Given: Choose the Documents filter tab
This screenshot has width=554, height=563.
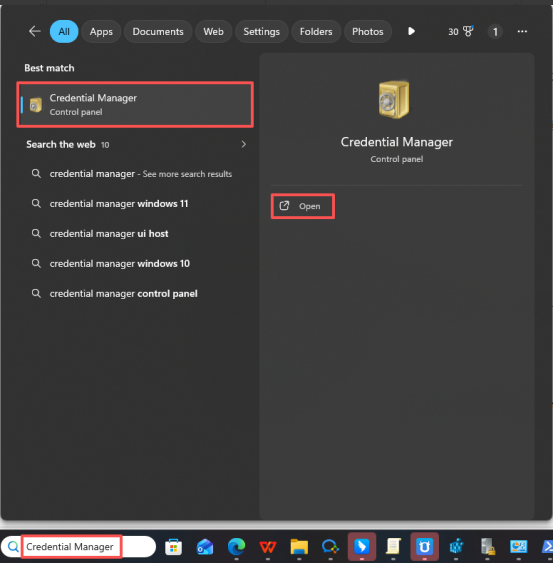Looking at the screenshot, I should tap(158, 32).
